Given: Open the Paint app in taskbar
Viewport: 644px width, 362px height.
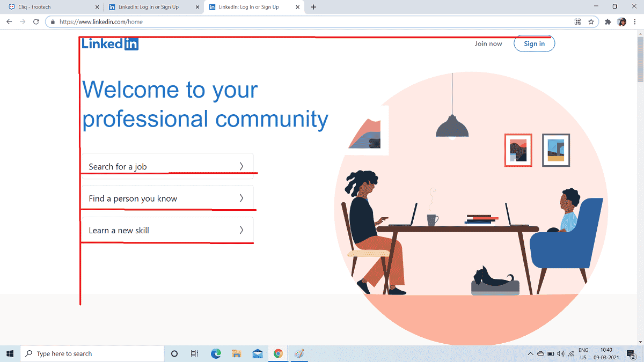Looking at the screenshot, I should coord(299,353).
